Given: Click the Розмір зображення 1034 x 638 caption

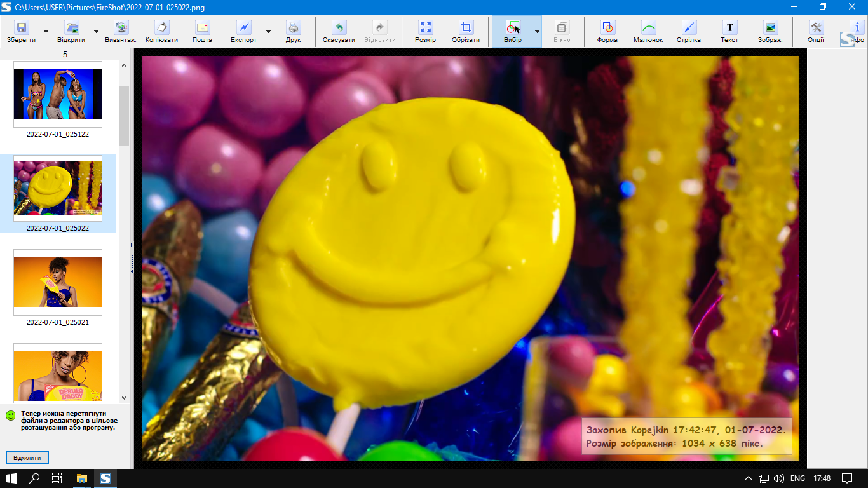Looking at the screenshot, I should point(675,444).
